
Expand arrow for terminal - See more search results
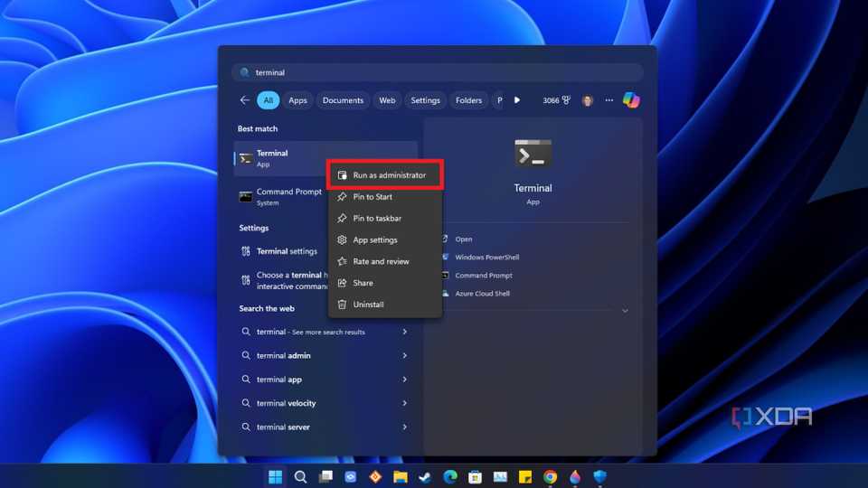(405, 332)
